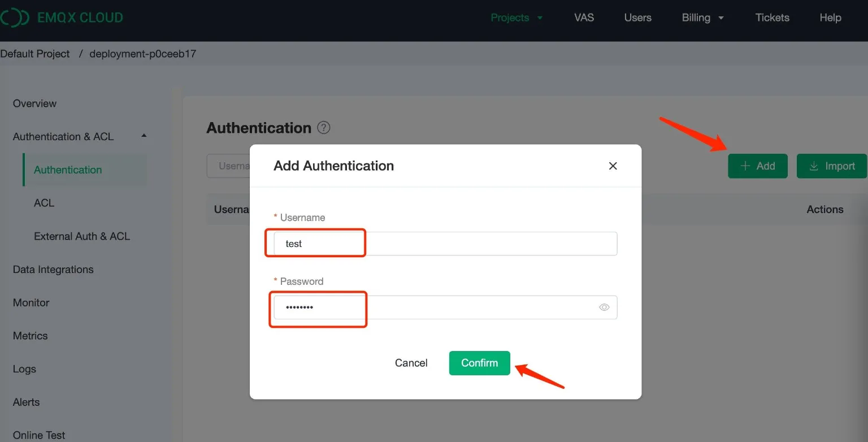Open the Metrics page in the sidebar
The height and width of the screenshot is (442, 868).
(30, 336)
